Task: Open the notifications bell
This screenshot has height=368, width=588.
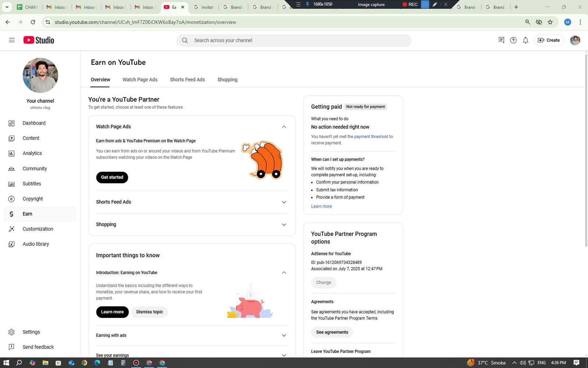Action: (x=526, y=40)
